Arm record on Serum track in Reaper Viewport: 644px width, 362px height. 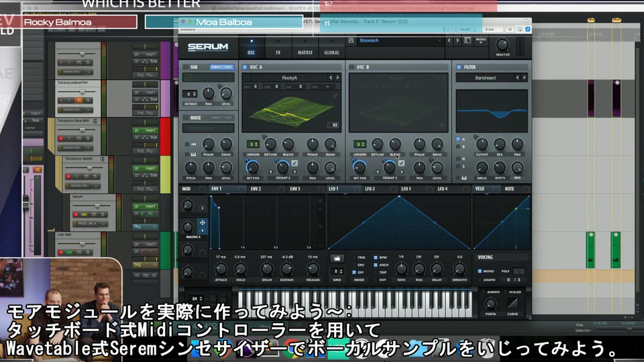[75, 215]
